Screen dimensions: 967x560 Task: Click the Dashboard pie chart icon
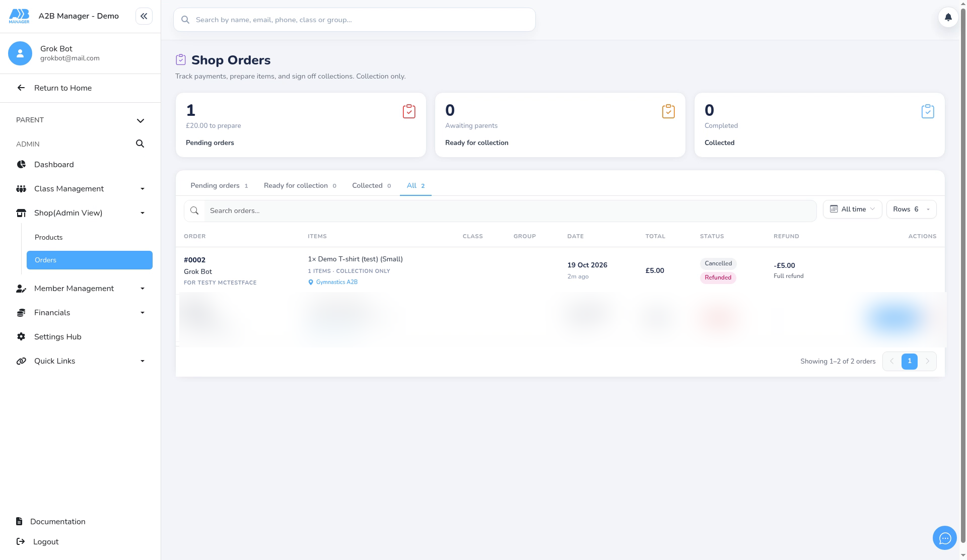(21, 164)
